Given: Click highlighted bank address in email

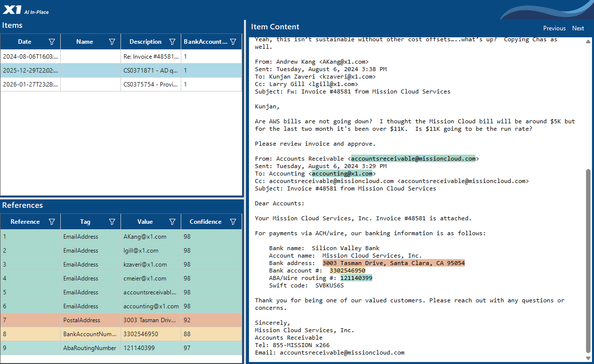Looking at the screenshot, I should coord(394,263).
